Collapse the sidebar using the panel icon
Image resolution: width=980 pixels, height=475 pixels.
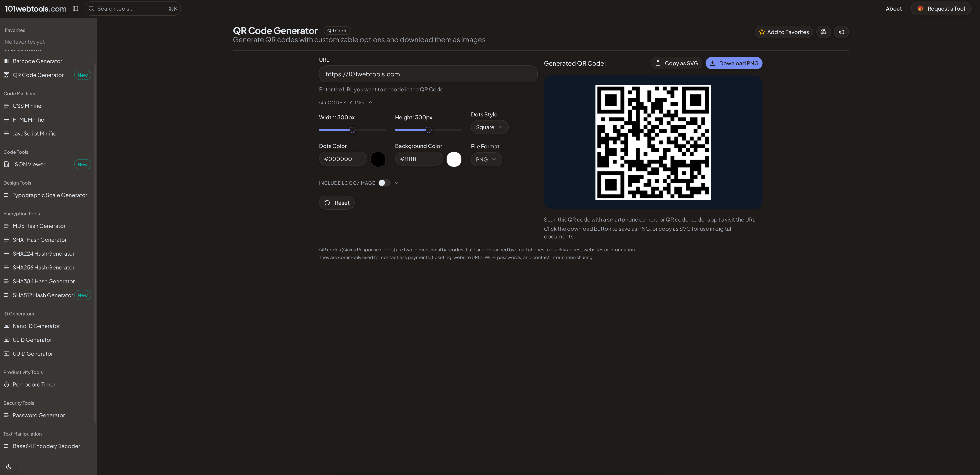pyautogui.click(x=75, y=8)
